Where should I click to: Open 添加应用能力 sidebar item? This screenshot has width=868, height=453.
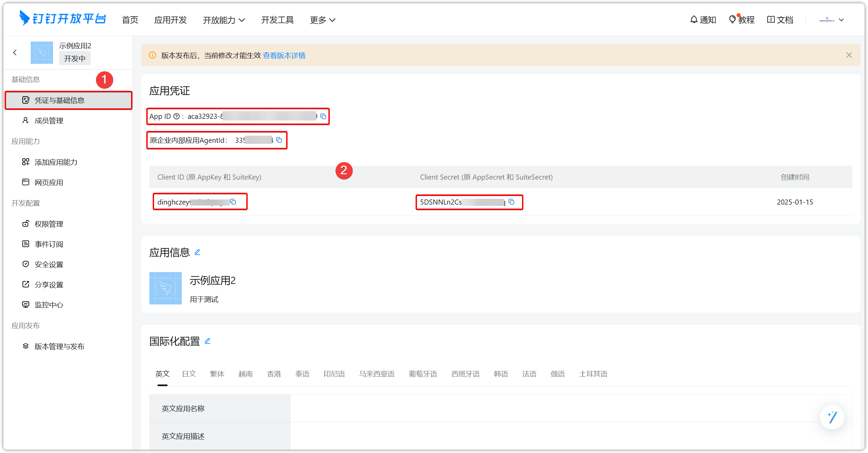pos(69,162)
